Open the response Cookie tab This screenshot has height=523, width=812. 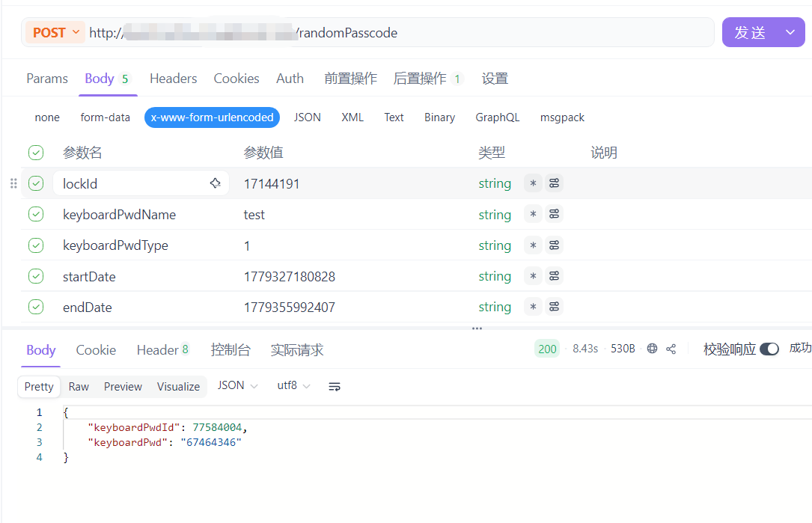[96, 350]
